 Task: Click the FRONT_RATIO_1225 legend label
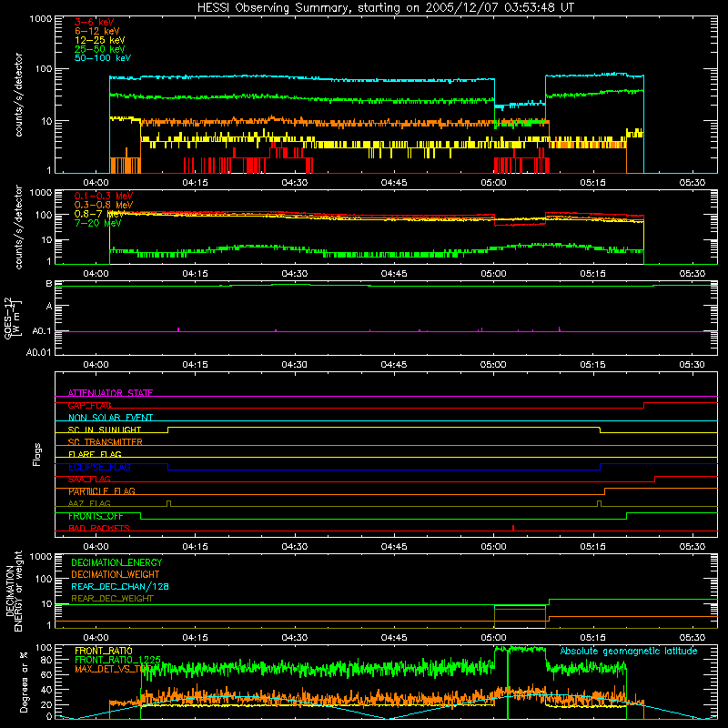(x=117, y=660)
